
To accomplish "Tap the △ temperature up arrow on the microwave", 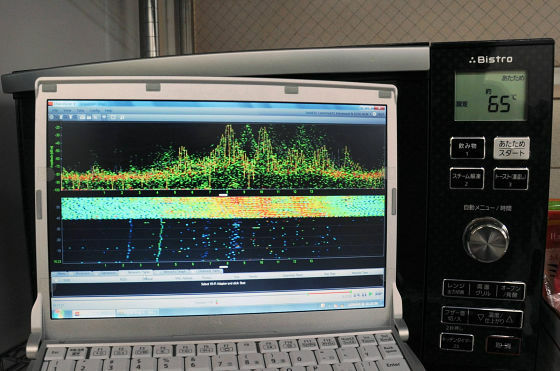I will 510,319.
